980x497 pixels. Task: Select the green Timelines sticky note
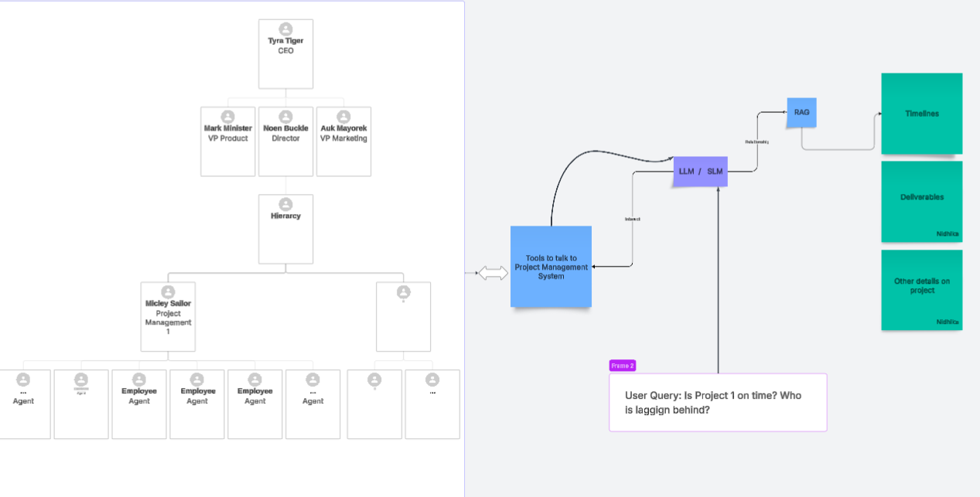click(x=921, y=114)
